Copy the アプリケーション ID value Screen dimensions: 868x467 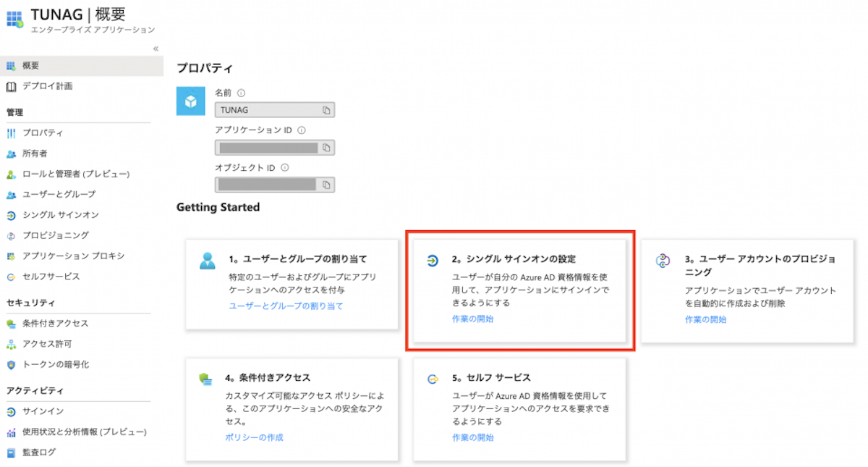point(326,148)
